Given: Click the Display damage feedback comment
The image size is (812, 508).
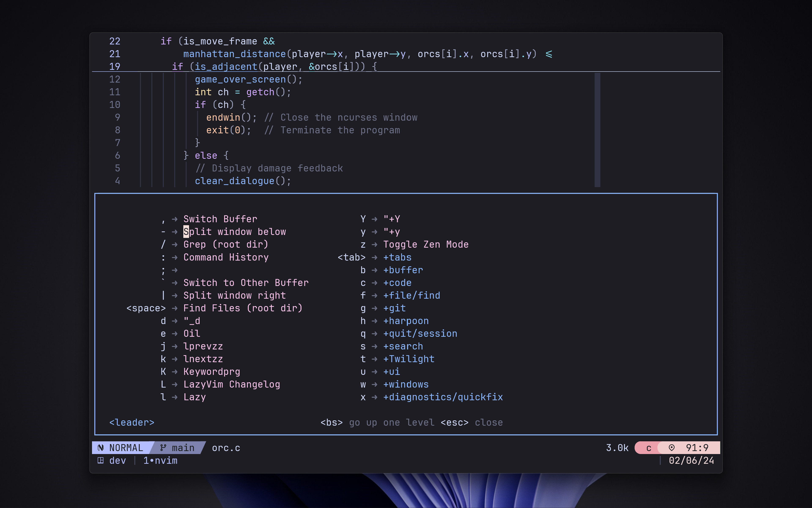Looking at the screenshot, I should [269, 168].
